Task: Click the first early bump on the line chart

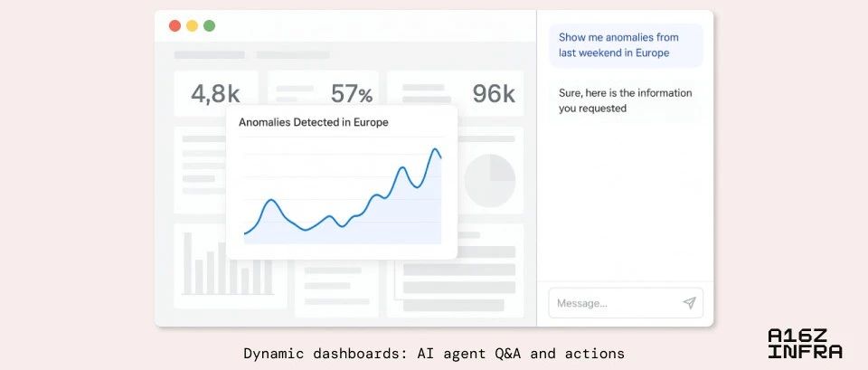Action: coord(270,200)
